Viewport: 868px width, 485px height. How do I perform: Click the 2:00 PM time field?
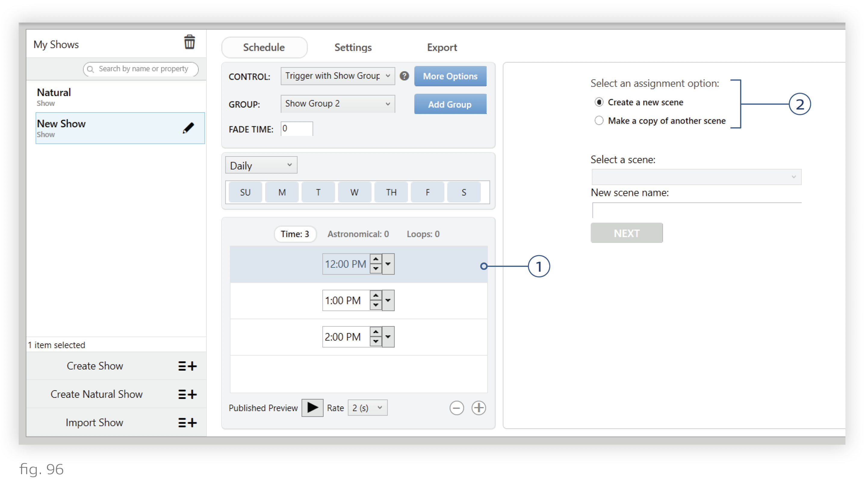point(346,337)
